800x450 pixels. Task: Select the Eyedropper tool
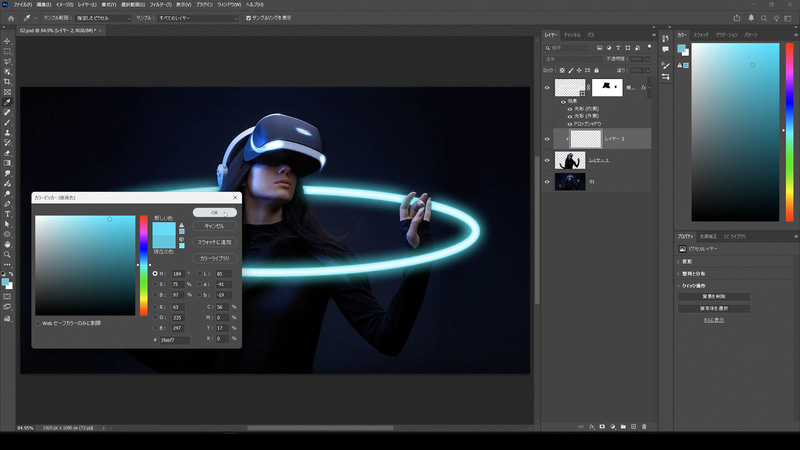7,102
